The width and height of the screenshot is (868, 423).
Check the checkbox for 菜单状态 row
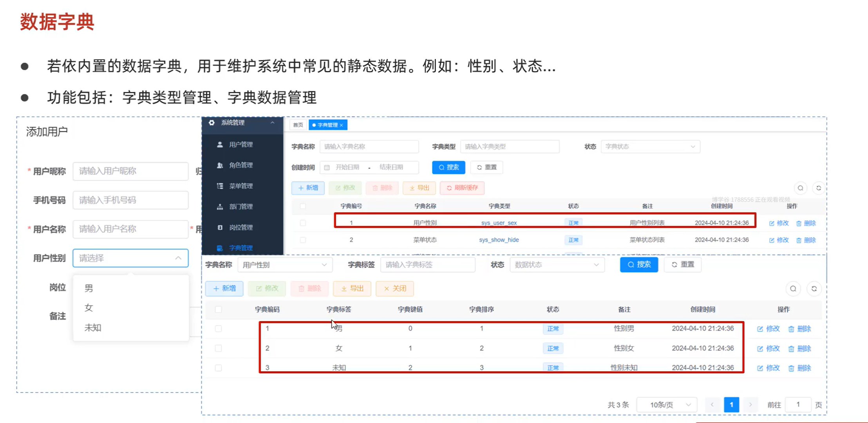303,240
